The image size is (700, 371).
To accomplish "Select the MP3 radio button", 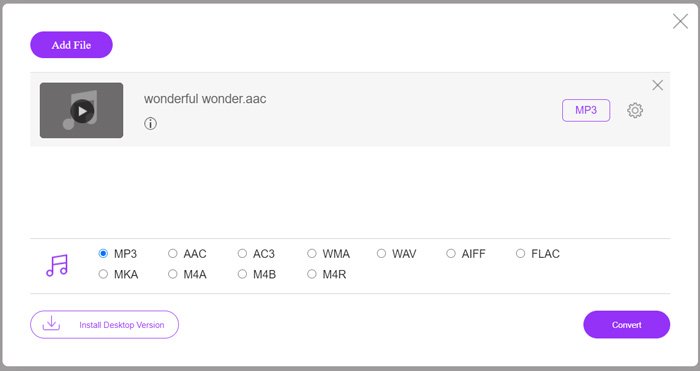I will point(103,254).
